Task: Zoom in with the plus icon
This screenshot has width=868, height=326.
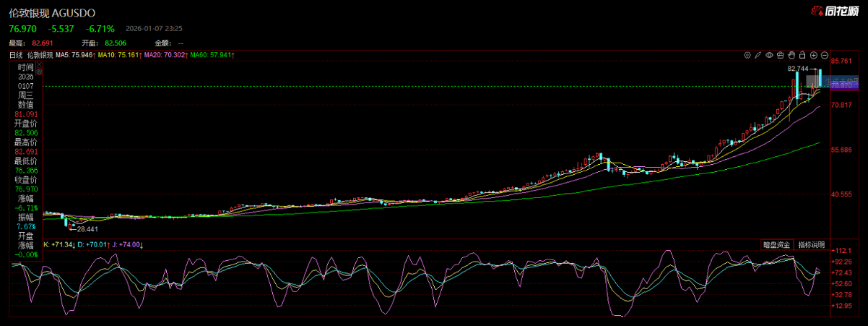Action: click(x=813, y=55)
